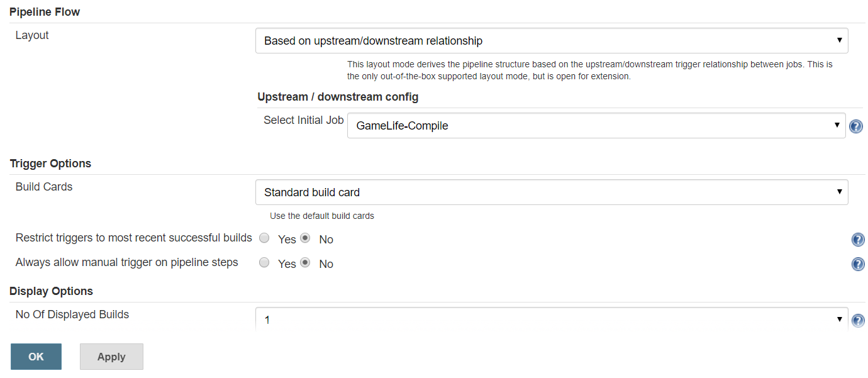Click the Display Options section heading
Viewport: 868px width, 378px height.
(x=51, y=291)
